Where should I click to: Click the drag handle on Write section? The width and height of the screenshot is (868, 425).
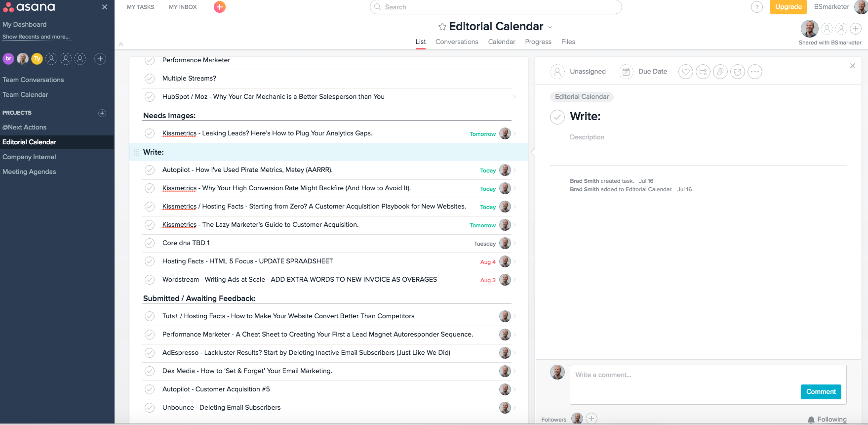point(136,152)
